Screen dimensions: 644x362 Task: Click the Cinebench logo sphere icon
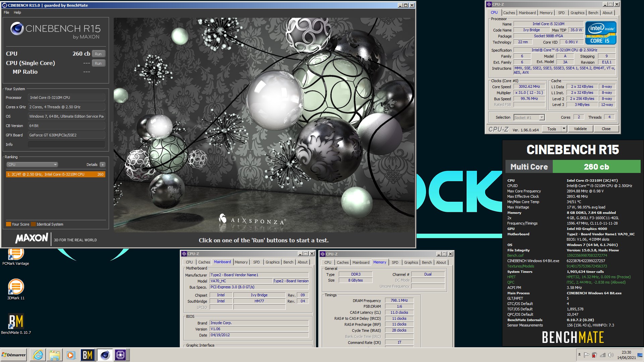click(x=17, y=29)
